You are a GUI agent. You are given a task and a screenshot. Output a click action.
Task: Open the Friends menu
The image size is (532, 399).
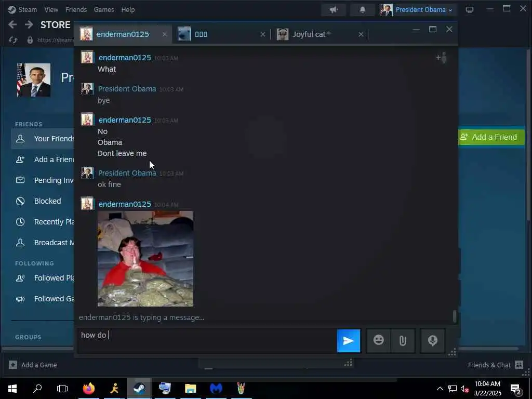pos(76,9)
